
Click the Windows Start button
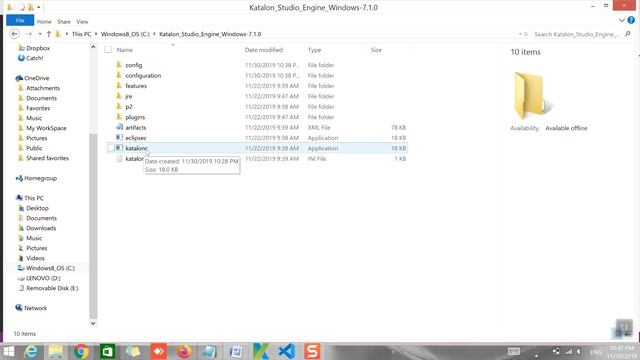pyautogui.click(x=9, y=351)
